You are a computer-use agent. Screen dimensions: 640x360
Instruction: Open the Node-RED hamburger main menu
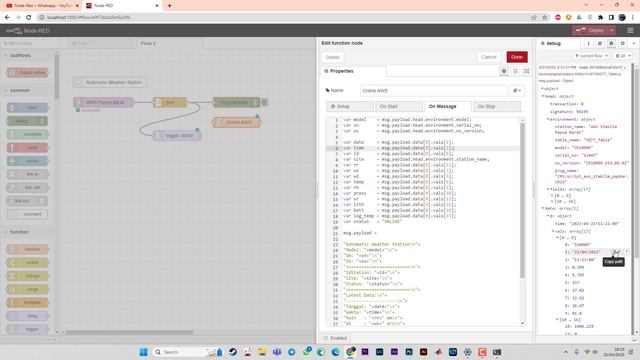coord(630,31)
